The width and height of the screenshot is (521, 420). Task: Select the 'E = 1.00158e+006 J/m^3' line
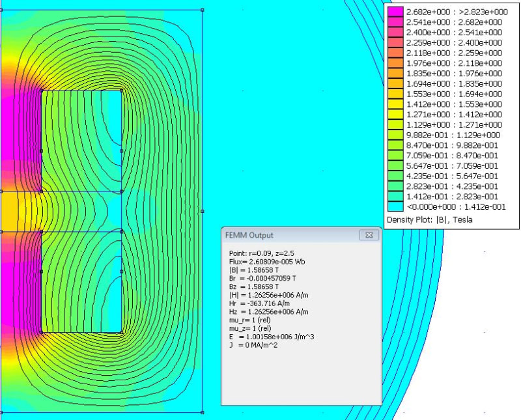(272, 337)
